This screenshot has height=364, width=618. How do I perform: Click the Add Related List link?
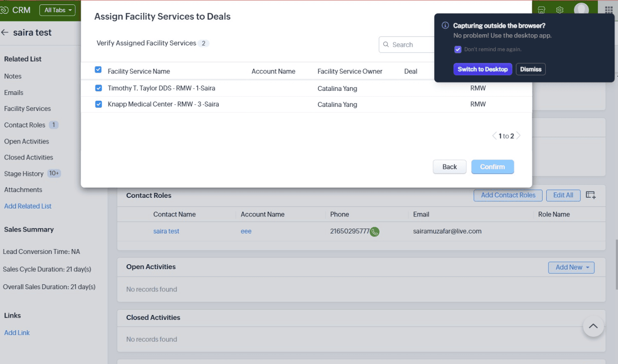coord(28,206)
